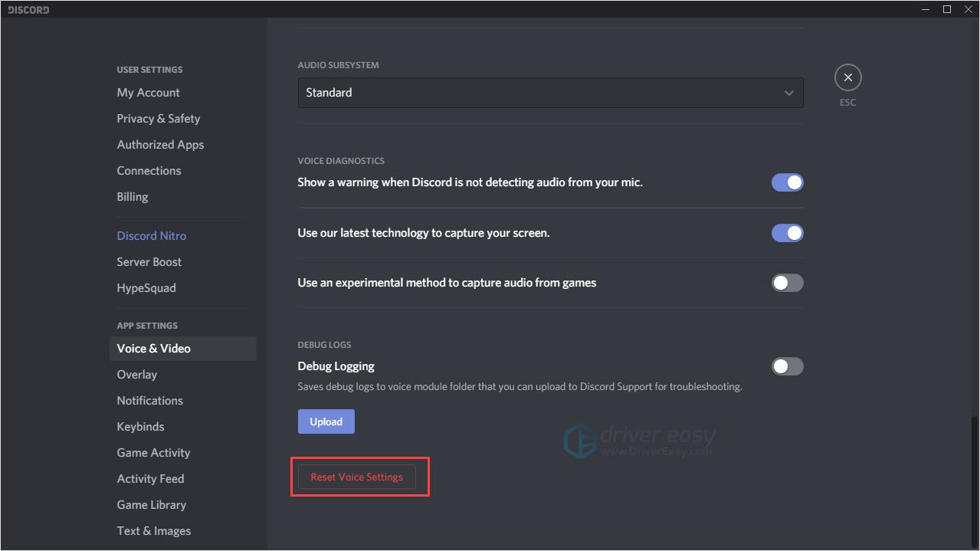
Task: Disable mic audio detection warning toggle
Action: point(787,182)
